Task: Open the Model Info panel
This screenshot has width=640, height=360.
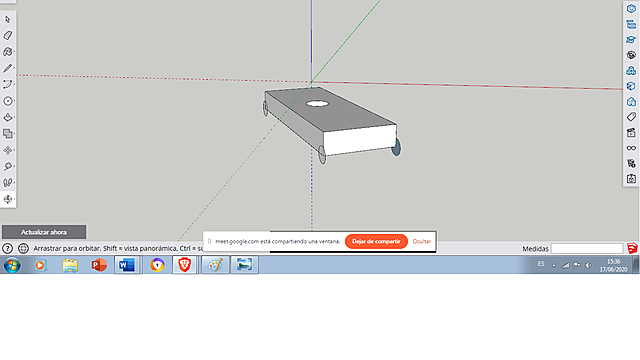Action: tap(631, 164)
